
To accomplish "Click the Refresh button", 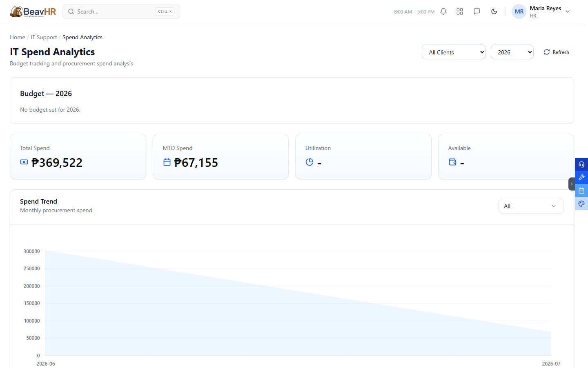I will [556, 52].
